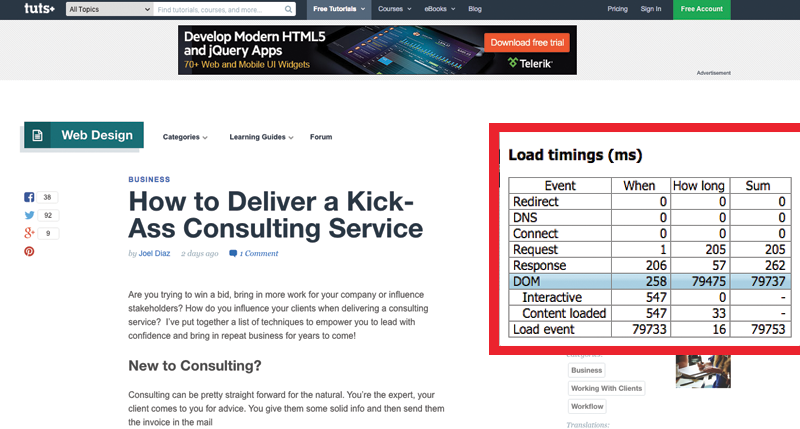
Task: Share on Facebook icon
Action: coord(29,197)
